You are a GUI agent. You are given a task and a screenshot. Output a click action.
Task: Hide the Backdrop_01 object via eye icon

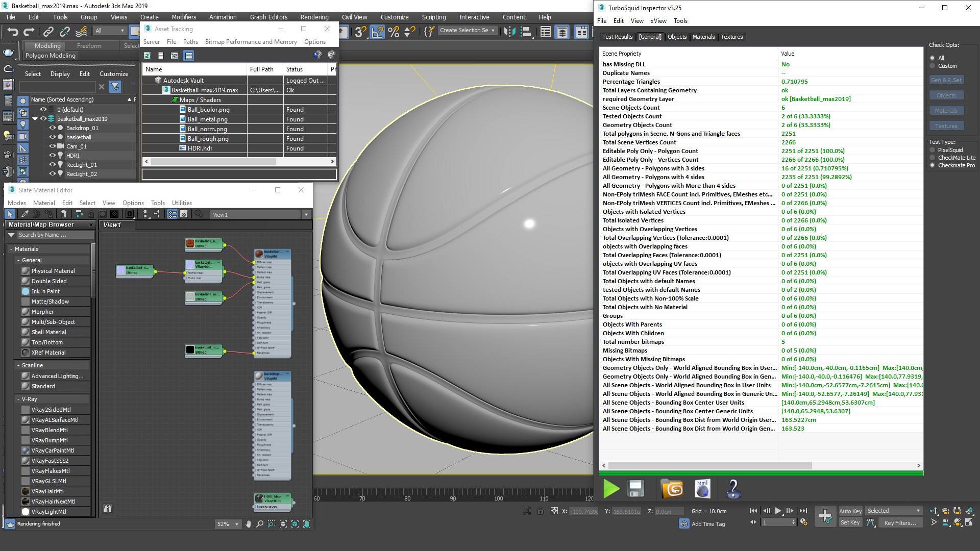[52, 128]
